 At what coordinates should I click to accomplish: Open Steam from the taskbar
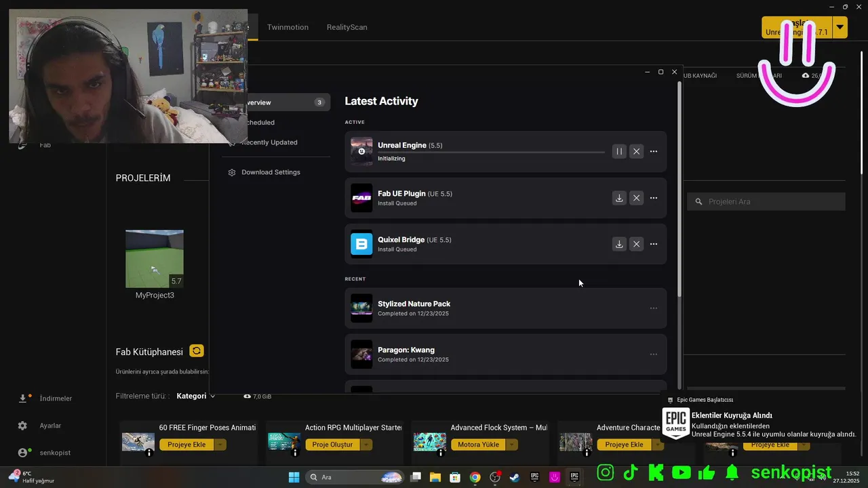pos(515,477)
